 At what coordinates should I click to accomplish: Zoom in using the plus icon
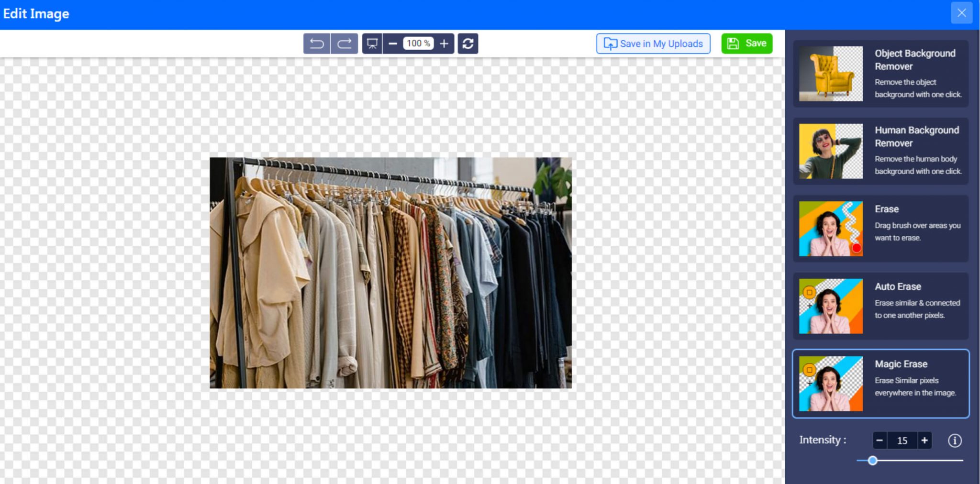(x=444, y=44)
